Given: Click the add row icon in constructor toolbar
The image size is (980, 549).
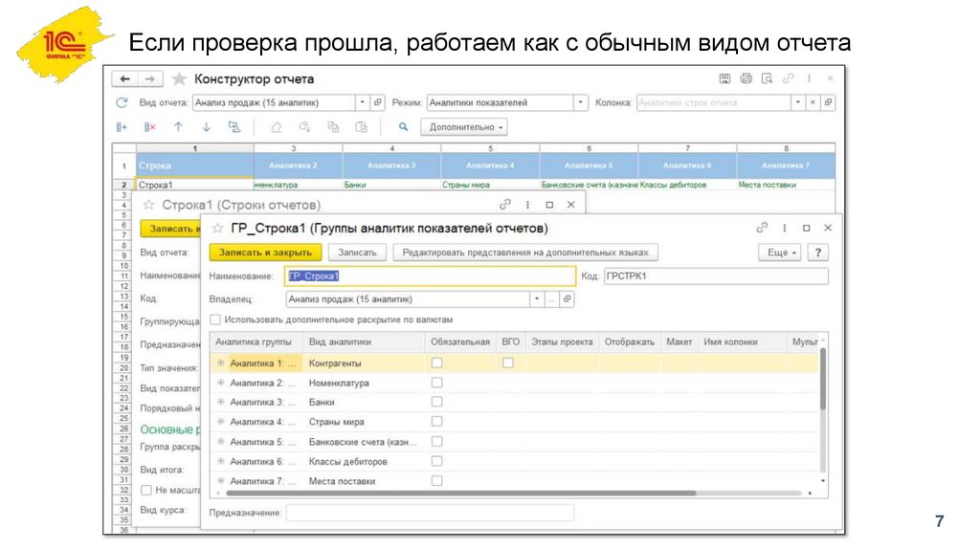Looking at the screenshot, I should [122, 127].
